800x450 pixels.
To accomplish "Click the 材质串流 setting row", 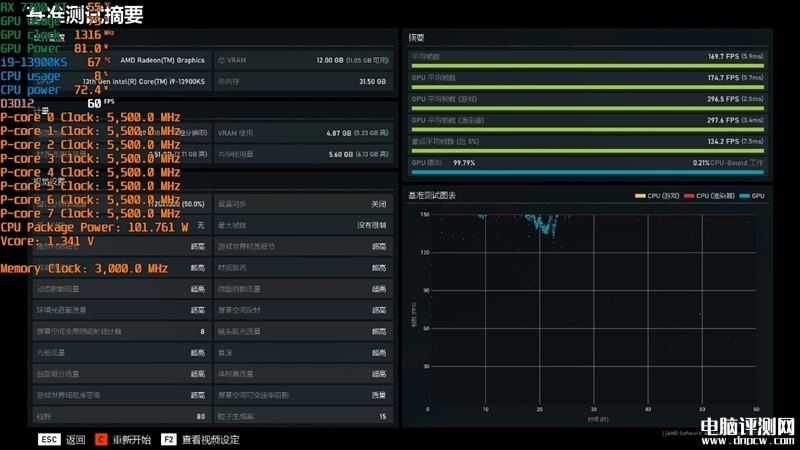I will pyautogui.click(x=303, y=268).
